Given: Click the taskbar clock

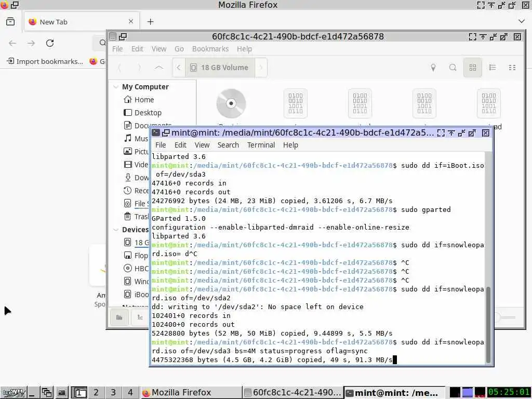Looking at the screenshot, I should (509, 392).
